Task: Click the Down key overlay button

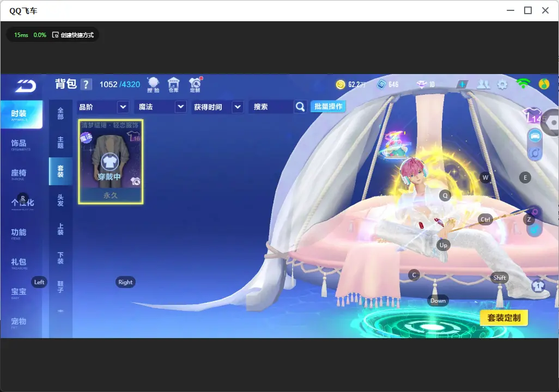Action: point(438,301)
